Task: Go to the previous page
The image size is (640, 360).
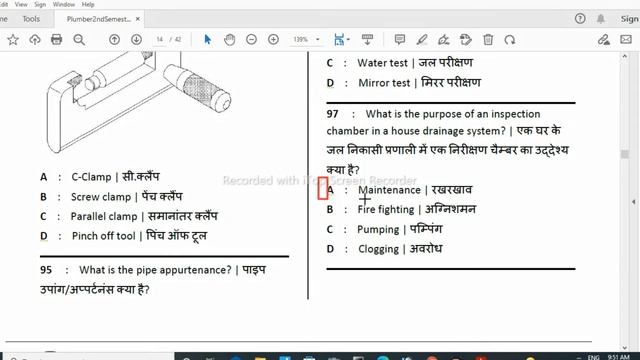Action: point(114,40)
